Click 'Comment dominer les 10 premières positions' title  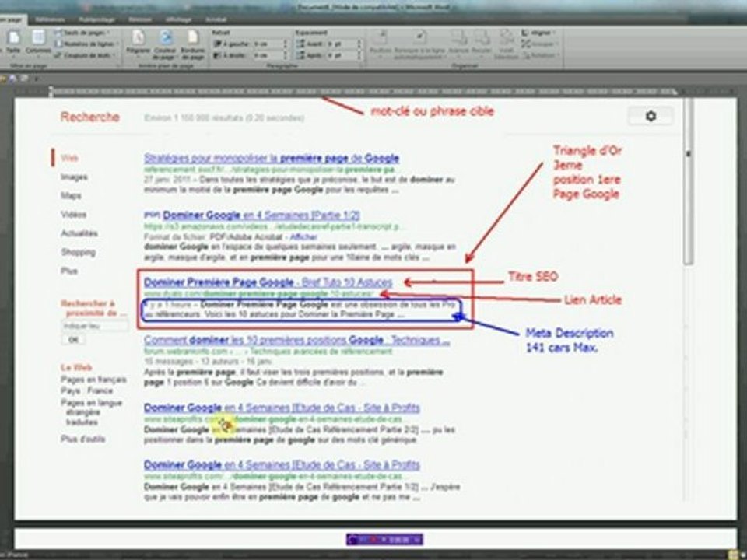tap(296, 340)
